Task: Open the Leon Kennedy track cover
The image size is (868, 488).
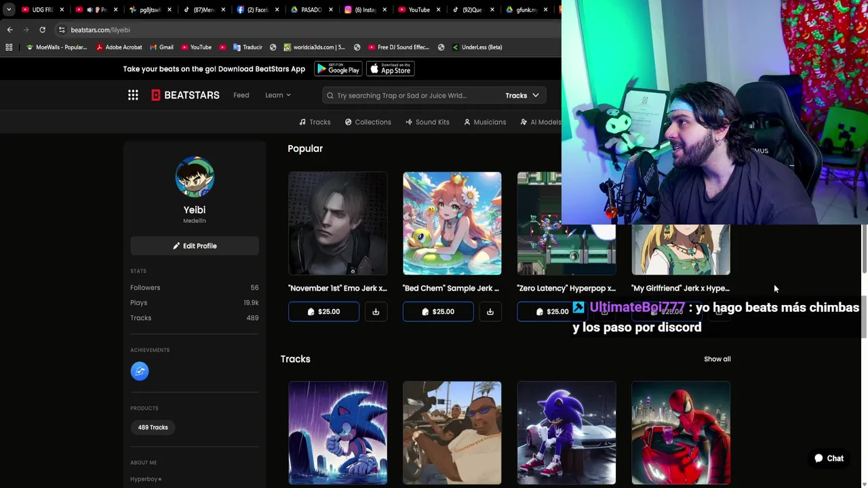Action: 338,224
